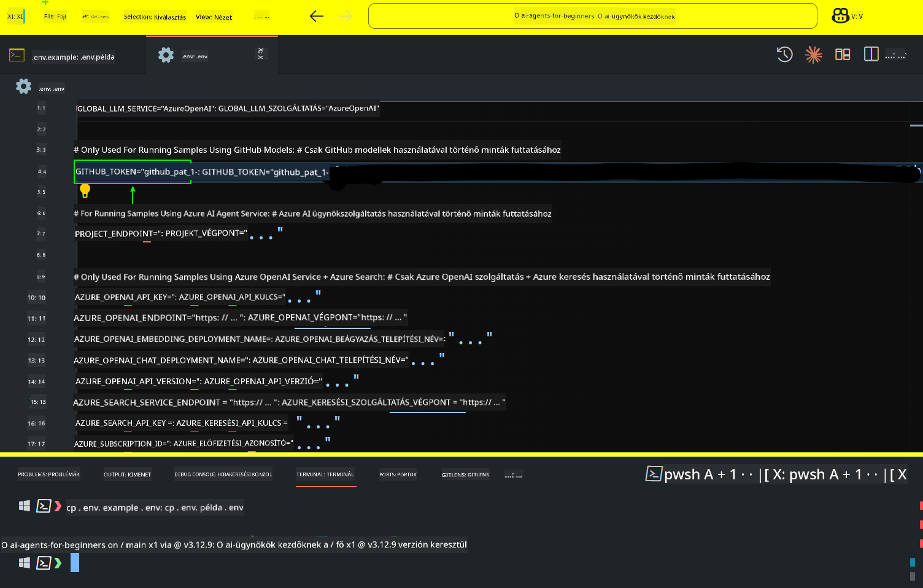This screenshot has height=588, width=923.
Task: Click the PROJECT_ENDPOINT line
Action: [x=179, y=234]
